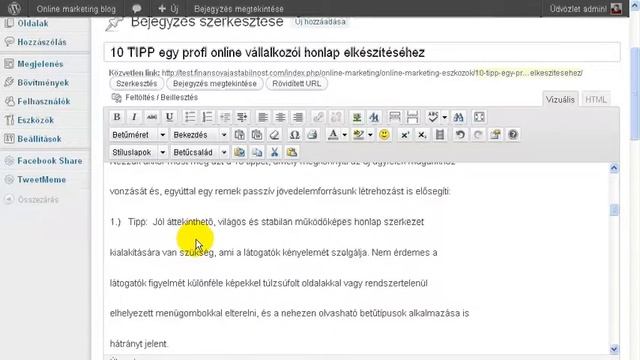Image resolution: width=640 pixels, height=360 pixels.
Task: Expand the highlight color picker arrow
Action: click(370, 135)
